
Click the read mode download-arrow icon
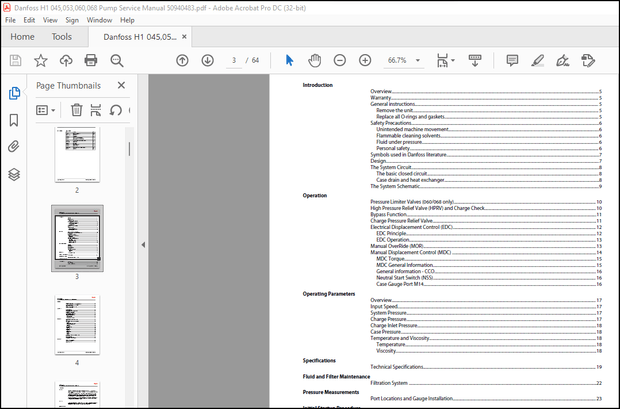(x=475, y=61)
